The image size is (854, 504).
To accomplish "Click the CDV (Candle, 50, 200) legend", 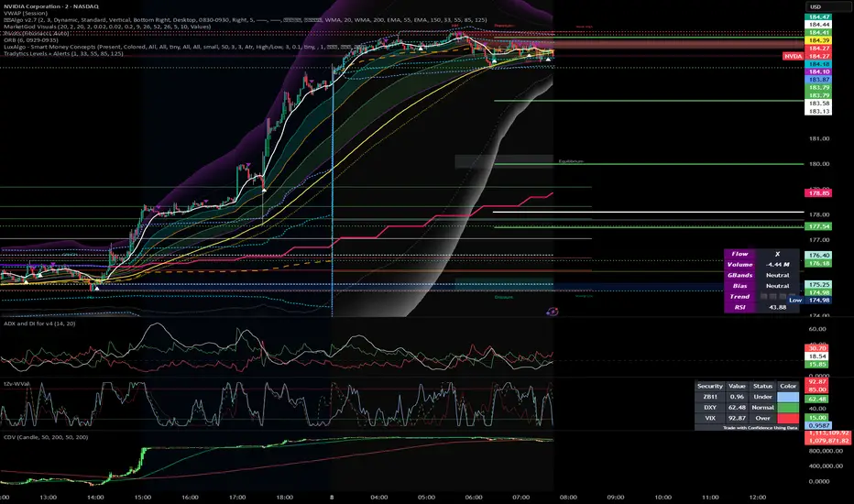I will (x=46, y=437).
